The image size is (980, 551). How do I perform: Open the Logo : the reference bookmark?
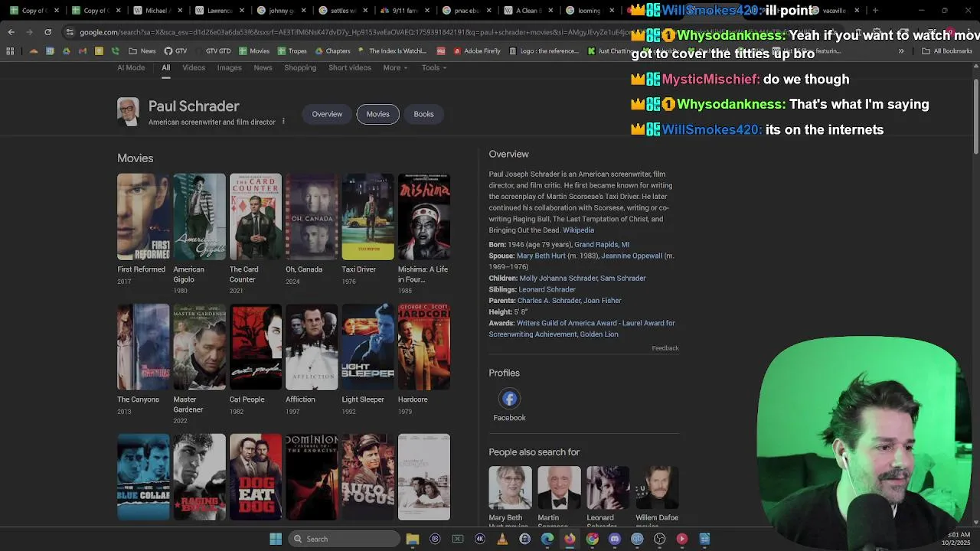pyautogui.click(x=544, y=51)
